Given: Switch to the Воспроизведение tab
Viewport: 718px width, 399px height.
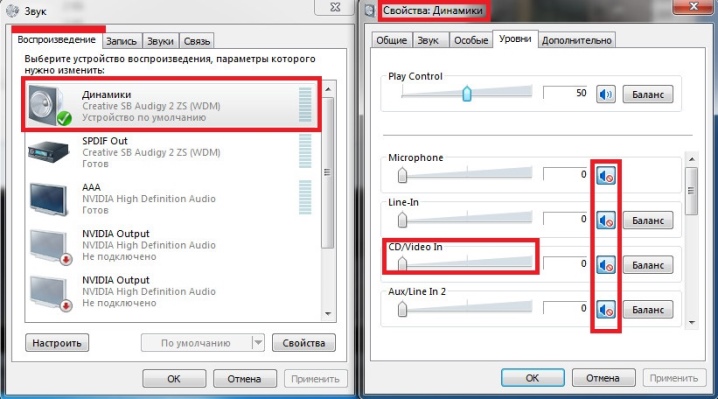Looking at the screenshot, I should coord(56,40).
